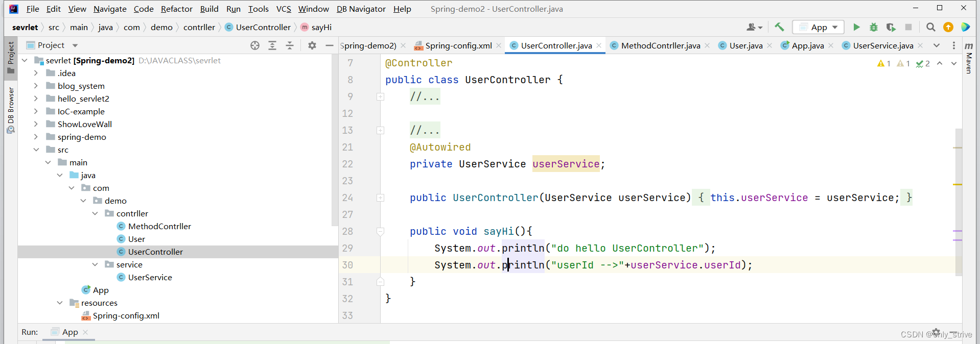
Task: Close the App run tab
Action: tap(85, 332)
